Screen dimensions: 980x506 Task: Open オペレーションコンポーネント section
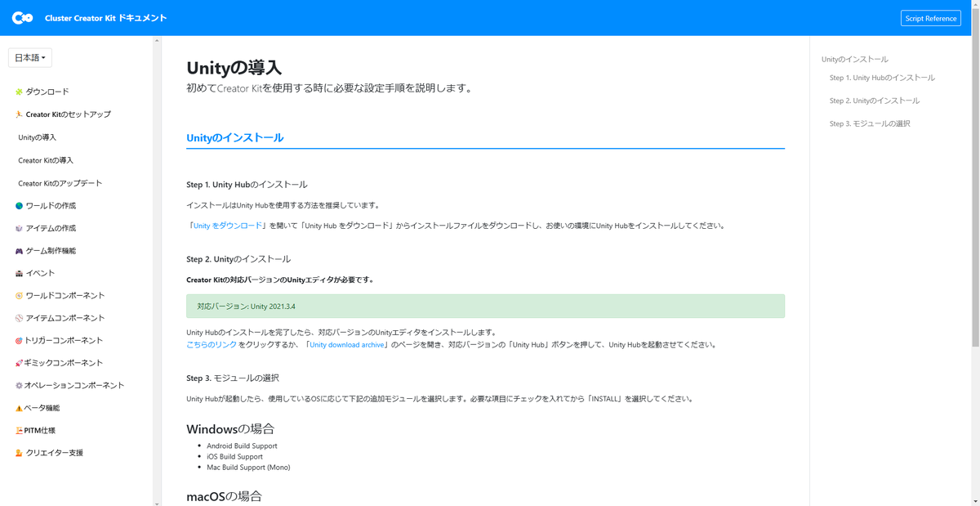[74, 385]
